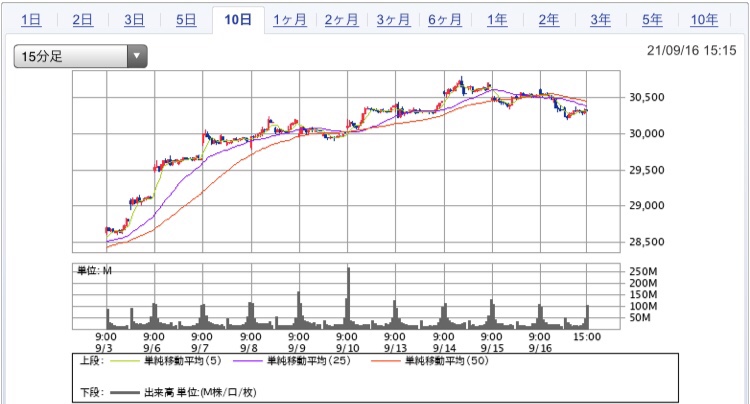The width and height of the screenshot is (750, 404).
Task: Show the 10年 chart range
Action: [x=704, y=20]
